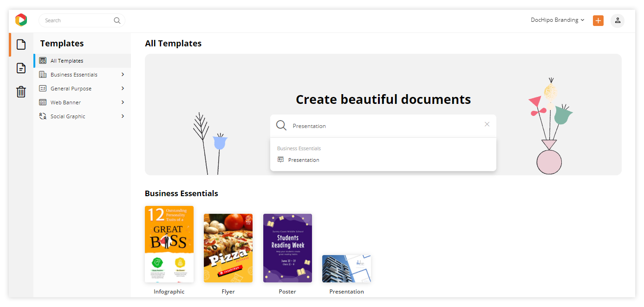Screen dimensions: 644x307
Task: Click the orange plus create button
Action: tap(598, 20)
